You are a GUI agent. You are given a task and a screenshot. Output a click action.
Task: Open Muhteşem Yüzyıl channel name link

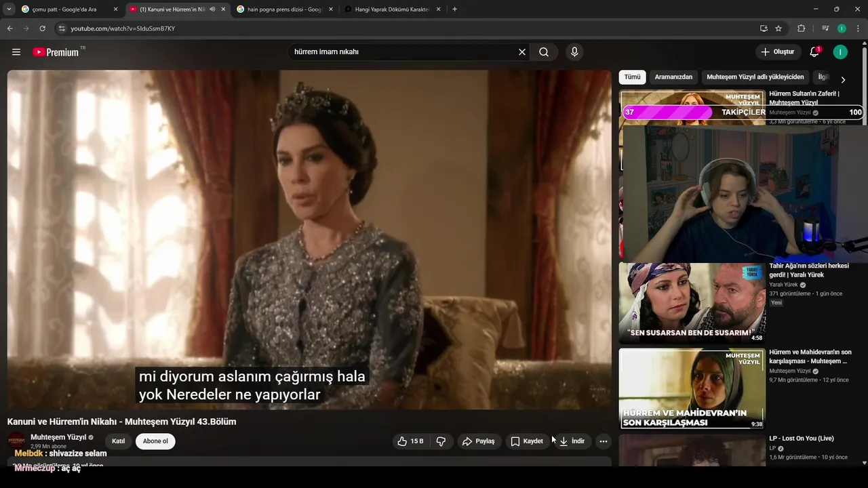[x=58, y=437]
